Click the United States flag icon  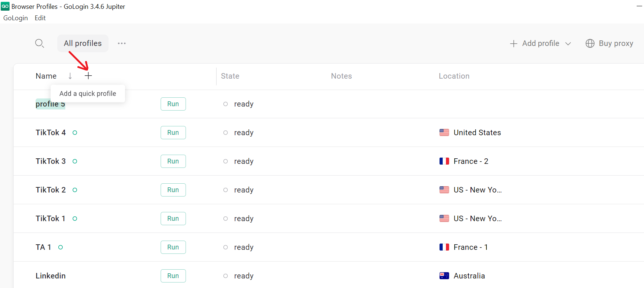[x=444, y=133]
